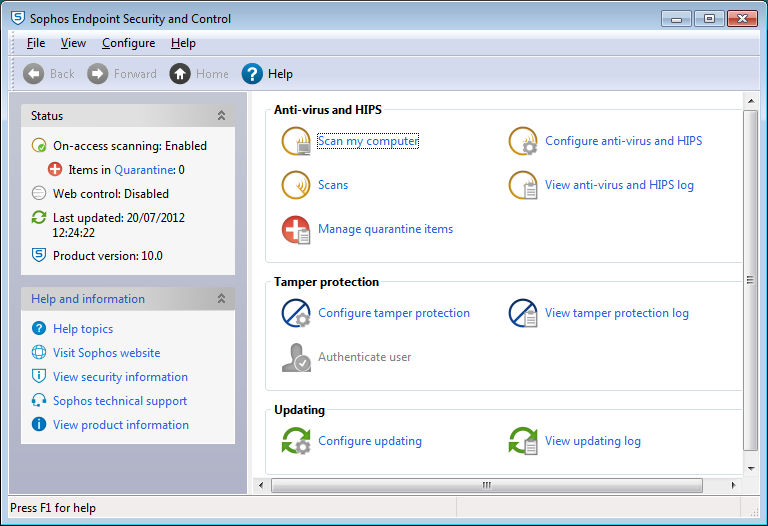Click the Back arrow icon in the toolbar
Viewport: 768px width, 526px height.
(33, 74)
